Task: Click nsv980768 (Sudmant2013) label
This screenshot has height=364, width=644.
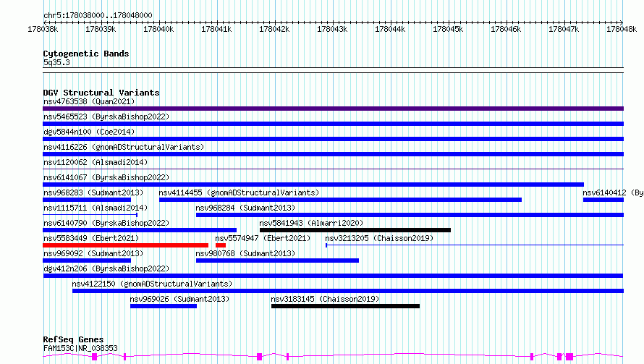Action: tap(245, 253)
